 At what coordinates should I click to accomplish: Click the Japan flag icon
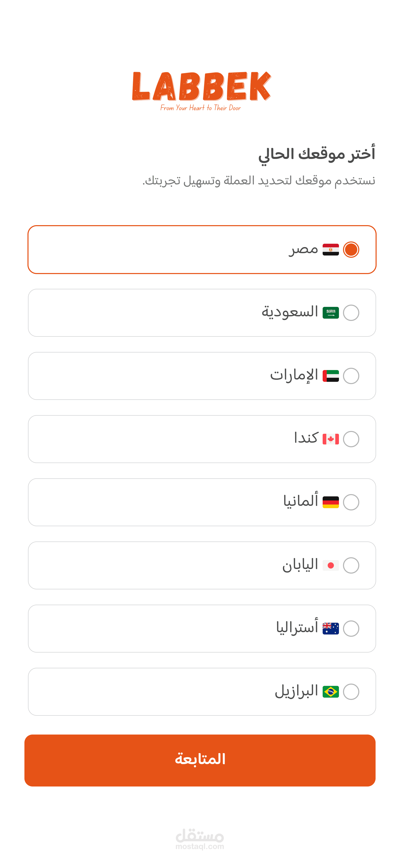tap(330, 565)
